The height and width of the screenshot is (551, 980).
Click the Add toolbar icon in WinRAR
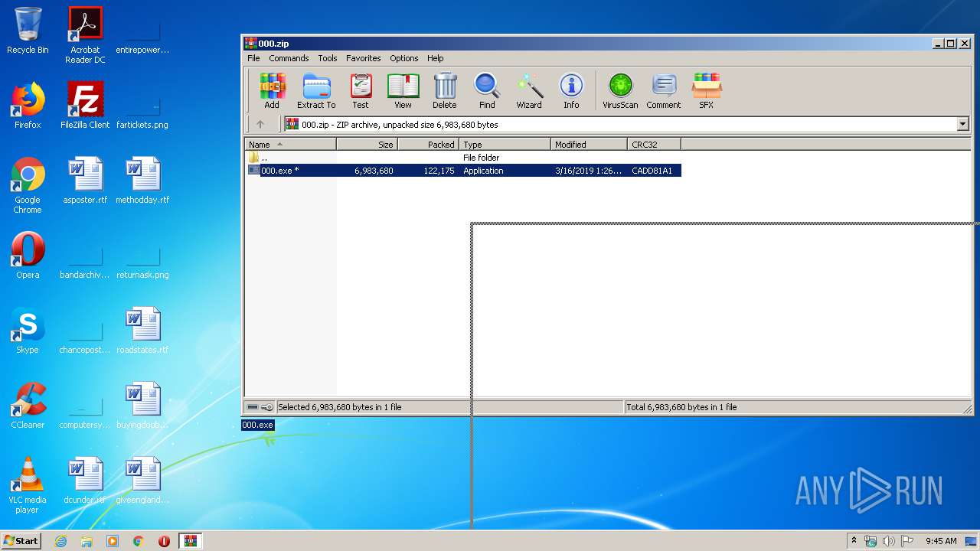(272, 91)
